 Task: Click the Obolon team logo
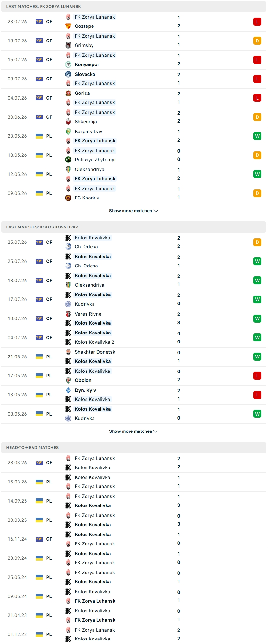pyautogui.click(x=68, y=380)
